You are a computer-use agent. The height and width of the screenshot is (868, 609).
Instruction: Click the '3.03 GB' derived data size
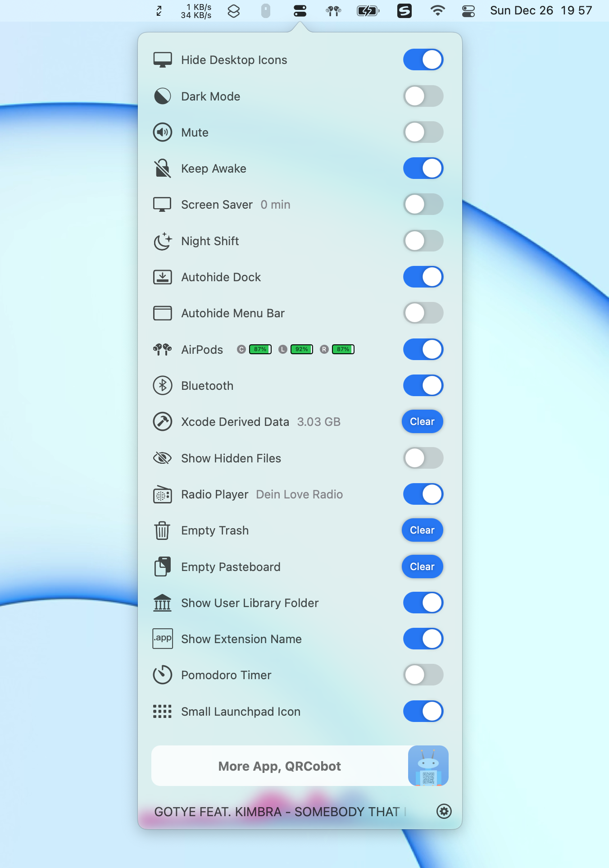(x=319, y=422)
